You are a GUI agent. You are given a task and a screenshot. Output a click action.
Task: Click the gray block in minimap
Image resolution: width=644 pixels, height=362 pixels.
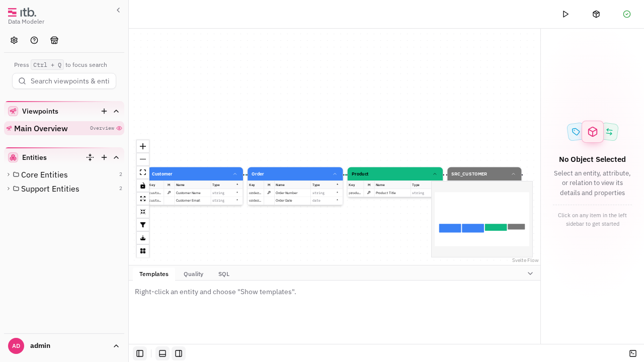click(516, 227)
